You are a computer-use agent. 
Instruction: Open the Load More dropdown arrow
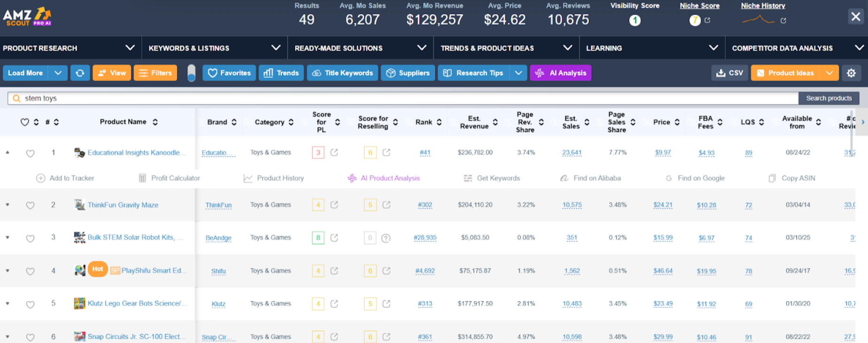point(58,73)
